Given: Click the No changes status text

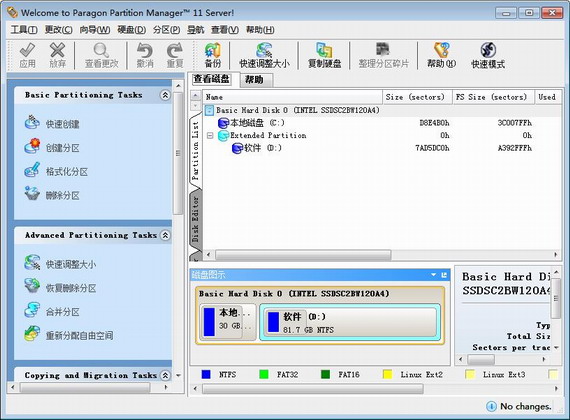Looking at the screenshot, I should click(x=526, y=406).
